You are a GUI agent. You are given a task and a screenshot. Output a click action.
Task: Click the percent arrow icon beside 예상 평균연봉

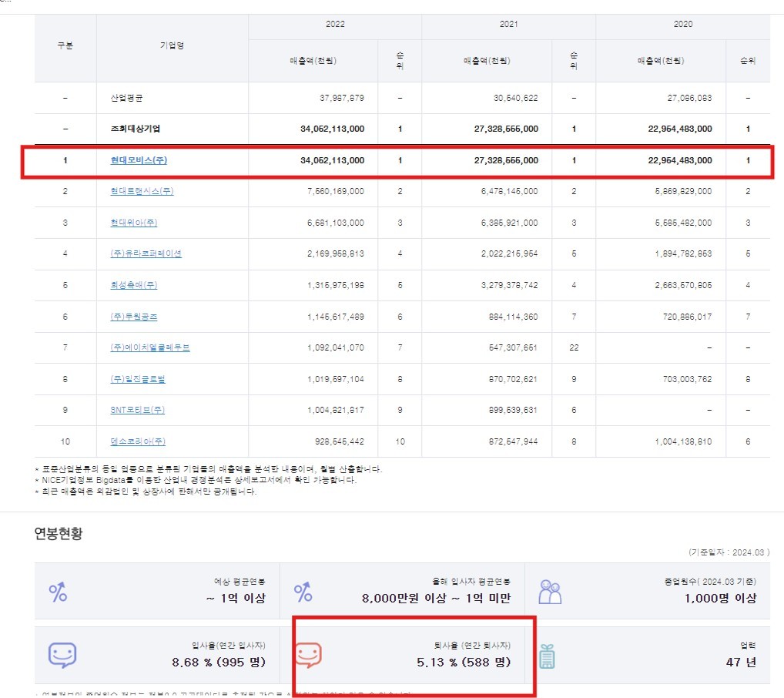click(x=58, y=592)
